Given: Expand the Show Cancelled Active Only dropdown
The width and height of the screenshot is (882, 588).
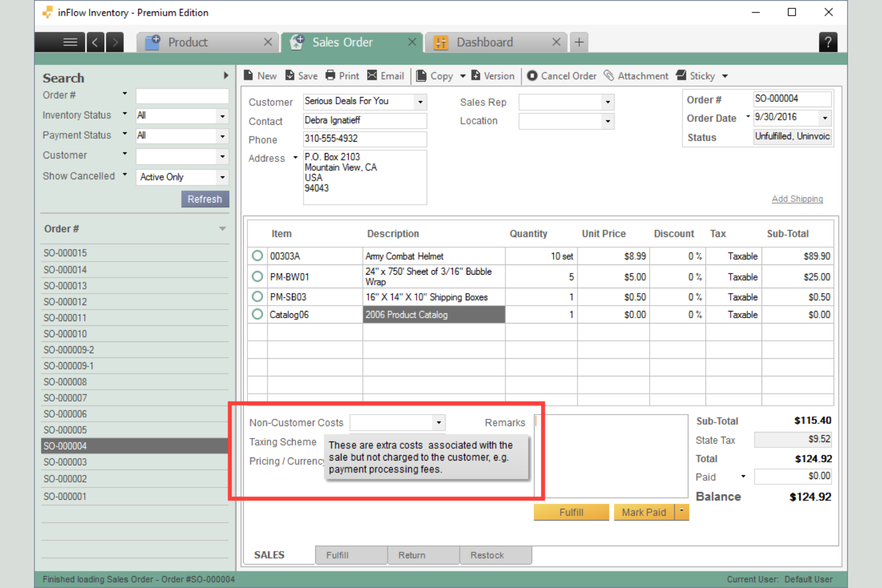Looking at the screenshot, I should tap(222, 178).
